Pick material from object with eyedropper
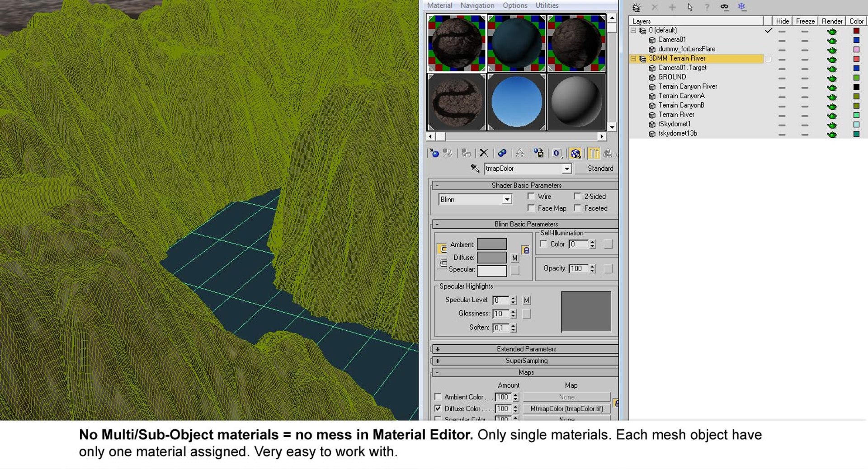 point(475,168)
